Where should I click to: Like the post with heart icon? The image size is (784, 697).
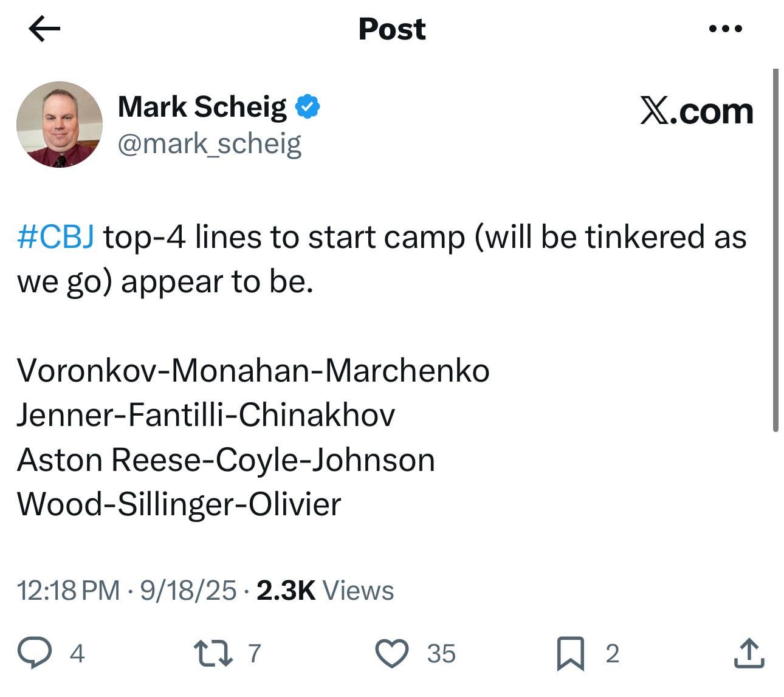pyautogui.click(x=392, y=653)
